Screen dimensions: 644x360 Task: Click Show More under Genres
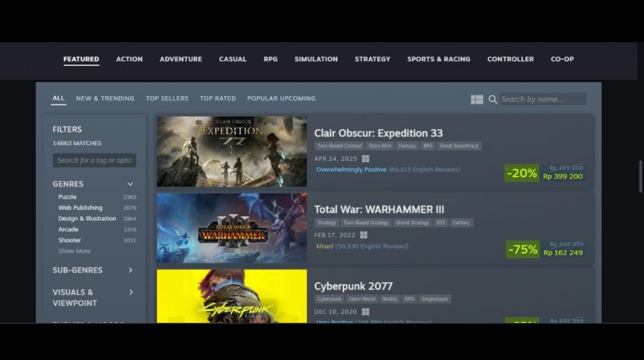point(74,251)
